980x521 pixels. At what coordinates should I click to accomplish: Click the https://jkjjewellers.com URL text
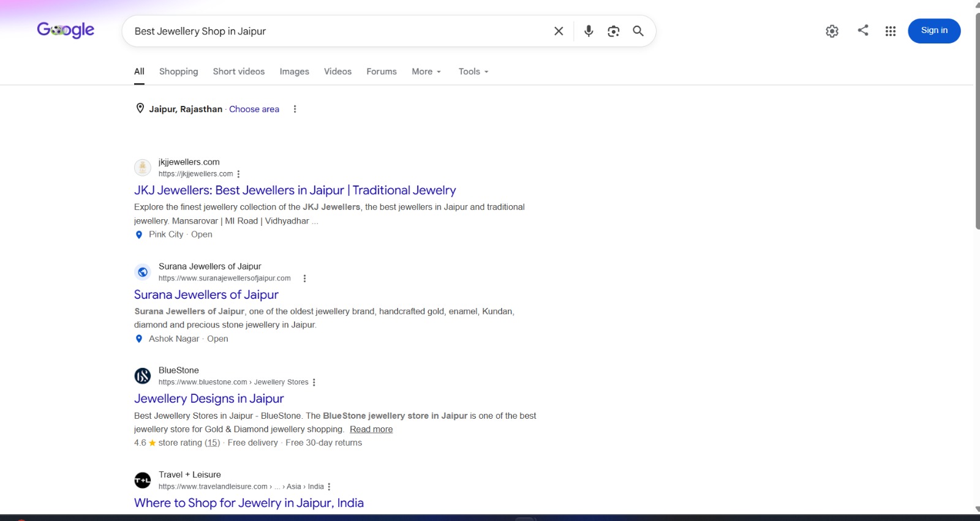click(x=195, y=174)
